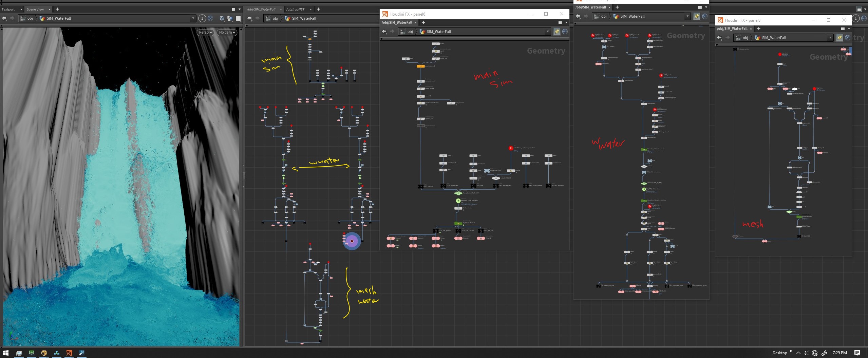Viewport: 868px width, 358px height.
Task: Open the No cam camera dropdown
Action: coord(227,32)
